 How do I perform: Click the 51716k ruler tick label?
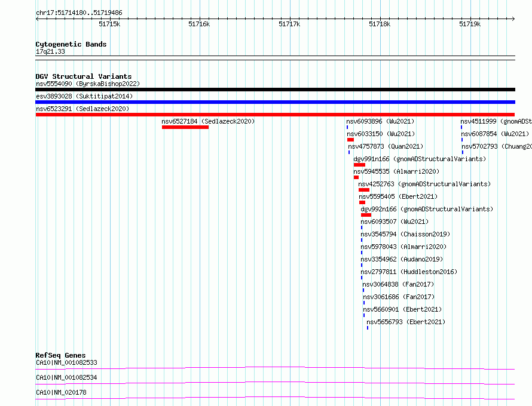(x=199, y=24)
